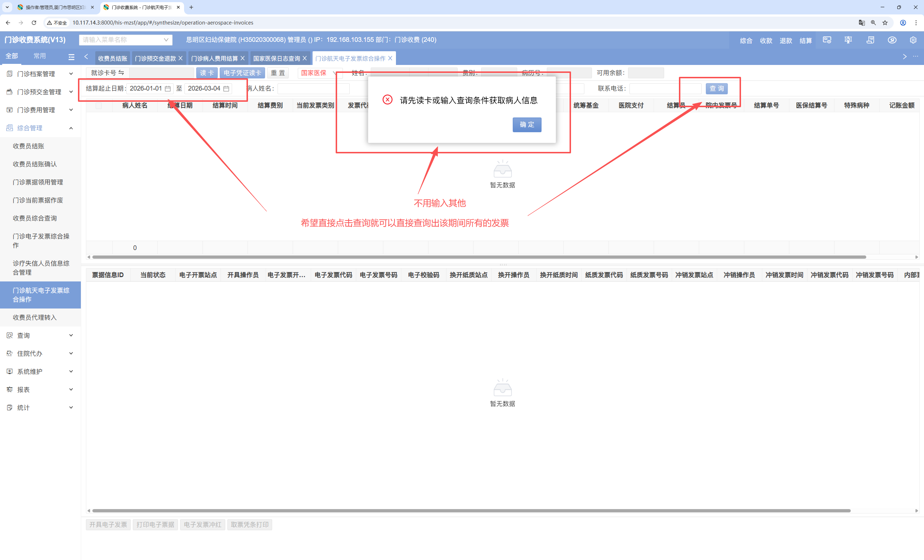Click the receipt document header icon
Image resolution: width=924 pixels, height=560 pixels.
coord(870,40)
